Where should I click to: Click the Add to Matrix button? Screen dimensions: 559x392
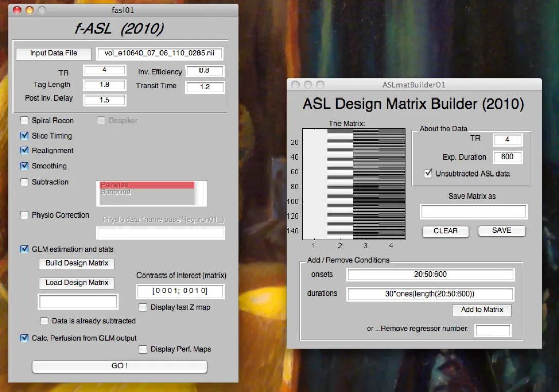click(482, 310)
